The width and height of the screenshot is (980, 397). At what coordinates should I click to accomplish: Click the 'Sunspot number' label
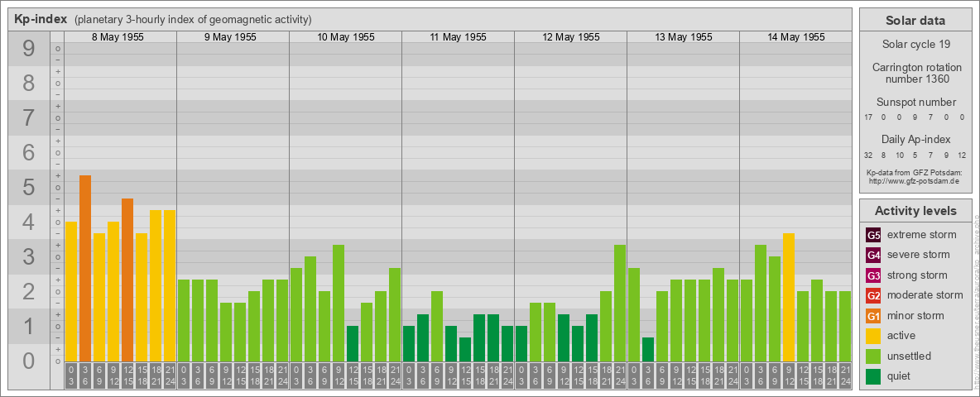(915, 103)
